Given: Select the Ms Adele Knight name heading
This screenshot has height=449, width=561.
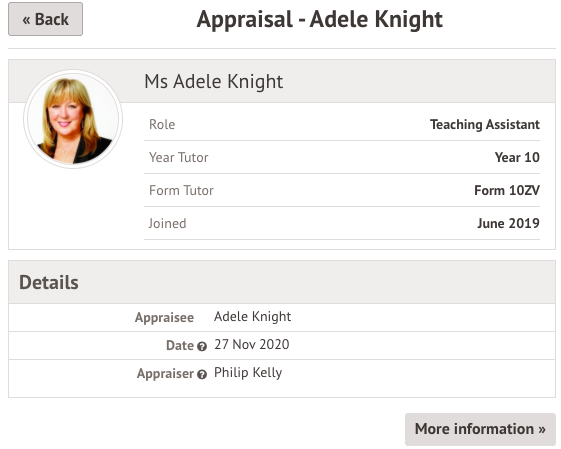Looking at the screenshot, I should click(x=214, y=81).
